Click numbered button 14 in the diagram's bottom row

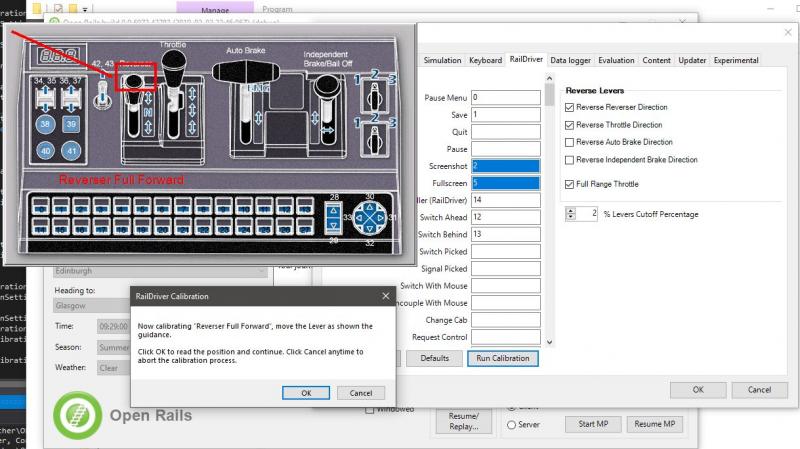[x=40, y=226]
